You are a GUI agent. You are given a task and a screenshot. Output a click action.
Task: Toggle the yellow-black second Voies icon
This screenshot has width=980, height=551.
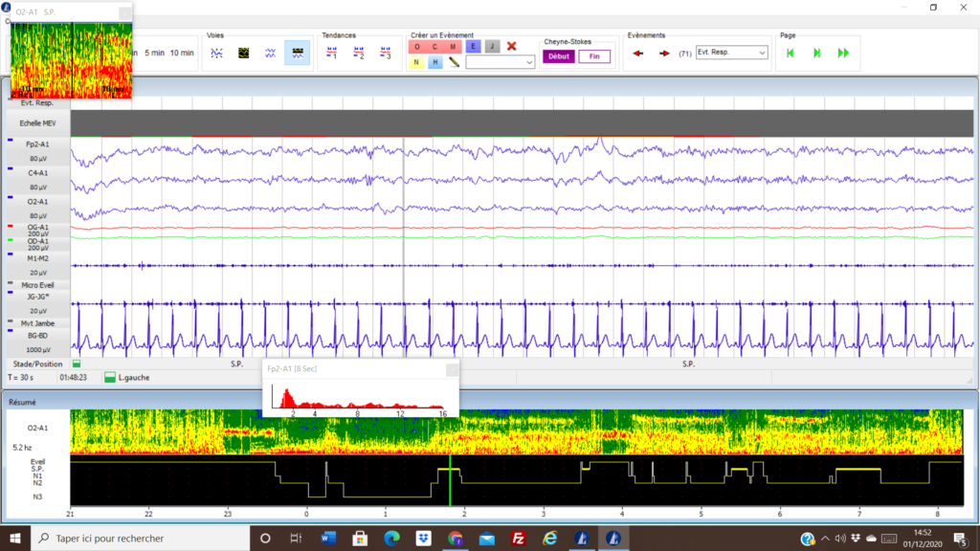244,53
